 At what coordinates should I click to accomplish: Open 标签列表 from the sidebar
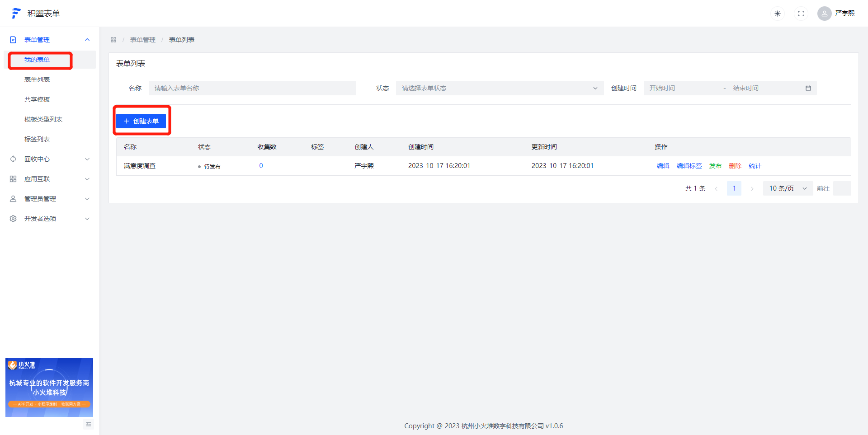coord(37,139)
